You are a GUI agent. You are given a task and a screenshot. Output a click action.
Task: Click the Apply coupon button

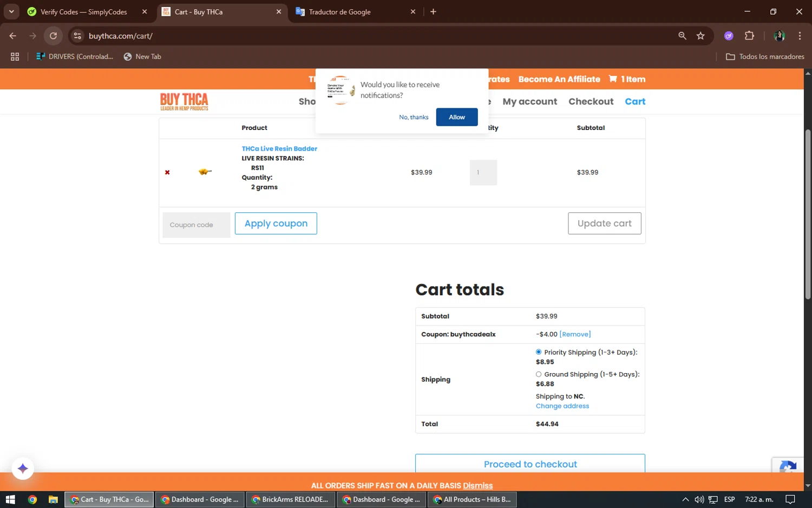(276, 223)
